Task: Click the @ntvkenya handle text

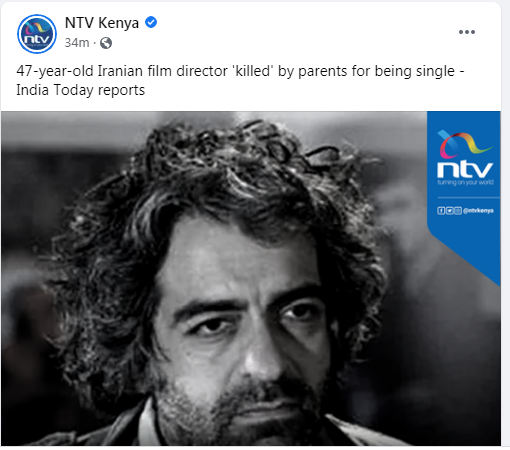Action: [x=478, y=211]
